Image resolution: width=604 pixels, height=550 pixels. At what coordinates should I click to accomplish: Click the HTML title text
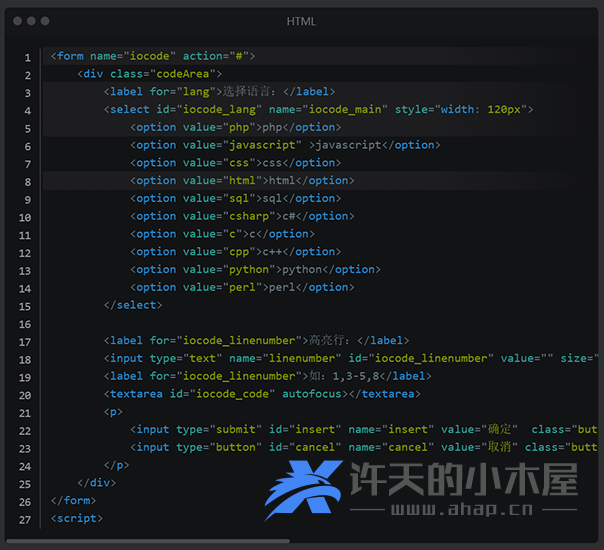(301, 22)
